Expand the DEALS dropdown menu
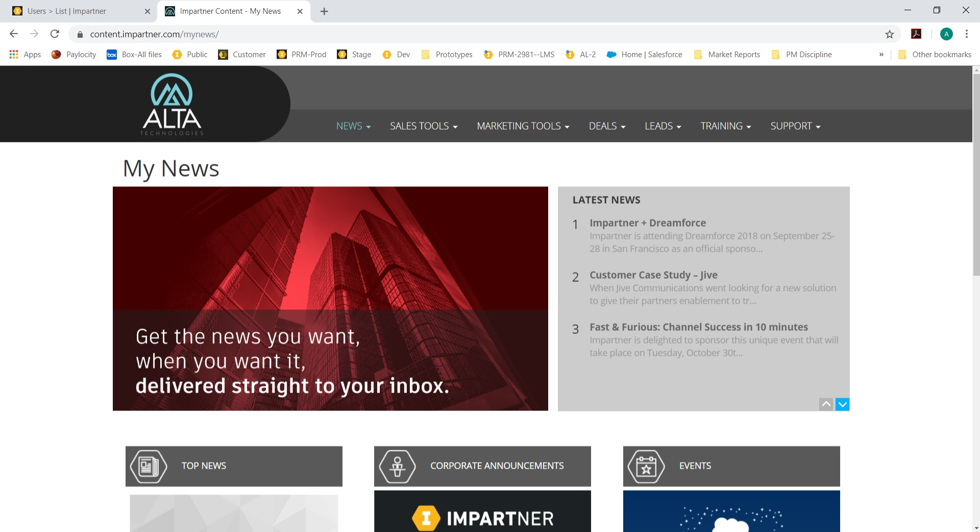The height and width of the screenshot is (532, 980). [607, 126]
